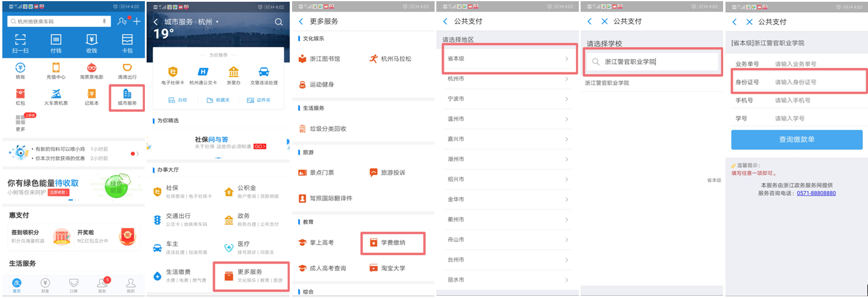
Task: Open contacts icon beside the plus
Action: pyautogui.click(x=121, y=22)
